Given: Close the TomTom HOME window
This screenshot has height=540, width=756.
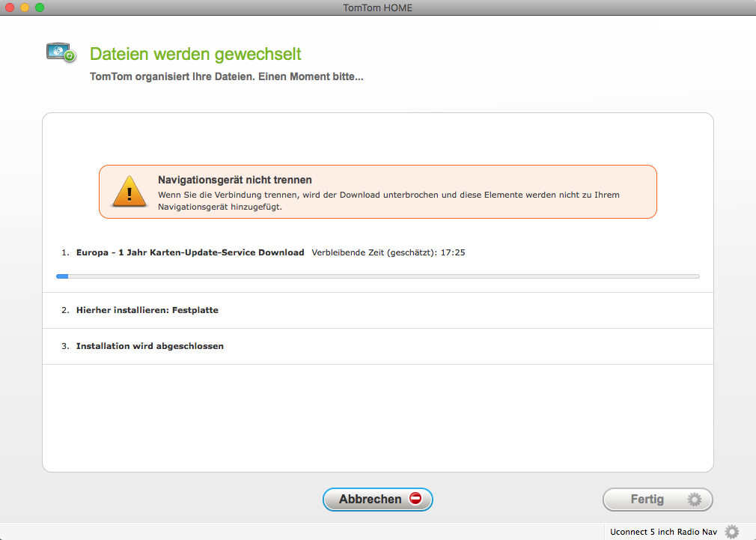Looking at the screenshot, I should click(10, 7).
